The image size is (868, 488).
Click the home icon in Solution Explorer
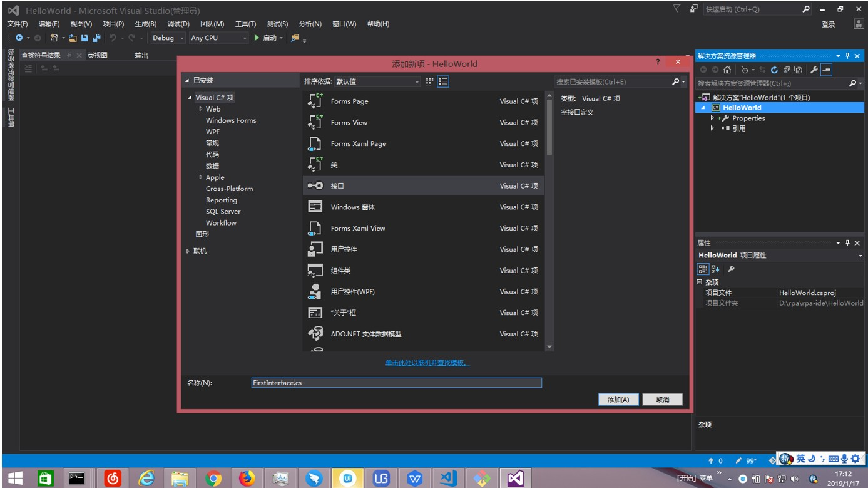tap(727, 70)
